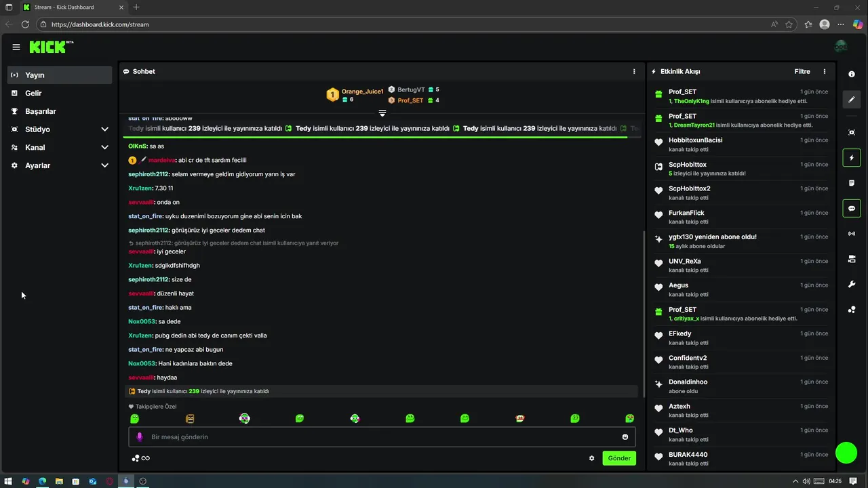The width and height of the screenshot is (868, 488).
Task: Toggle the chat bubble panel icon
Action: click(852, 208)
